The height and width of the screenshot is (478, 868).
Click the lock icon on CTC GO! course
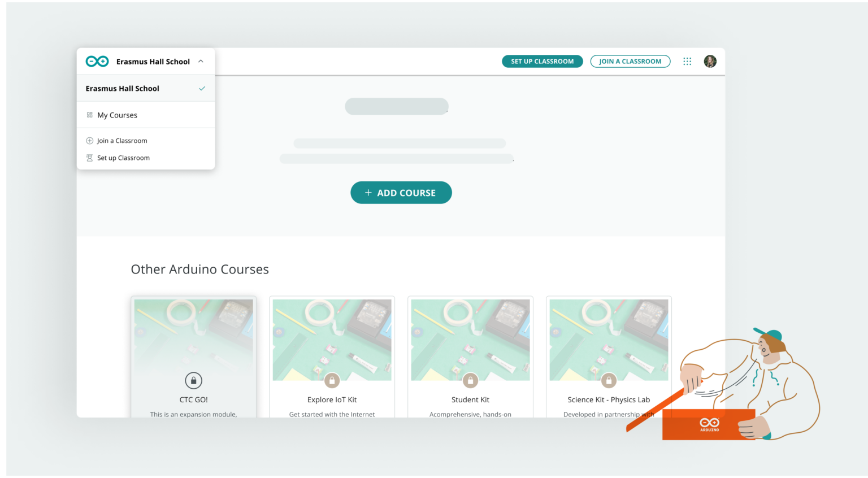tap(193, 380)
